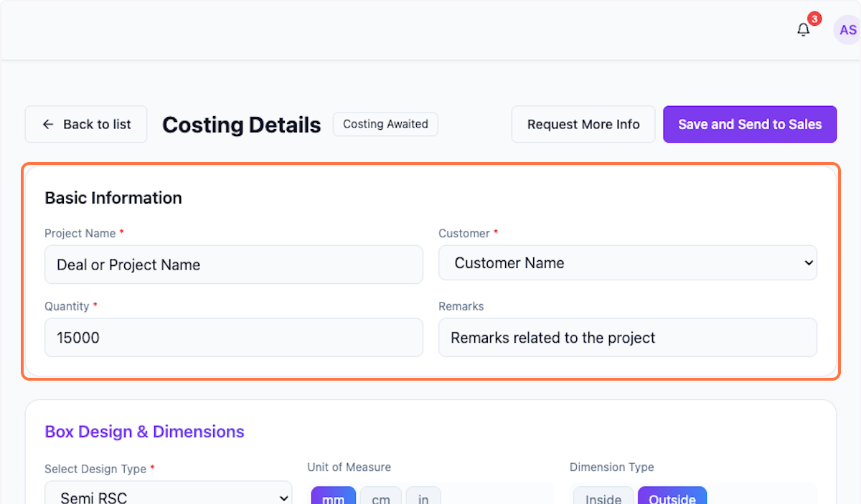Set dimension type to Outside
The height and width of the screenshot is (504, 861).
672,497
